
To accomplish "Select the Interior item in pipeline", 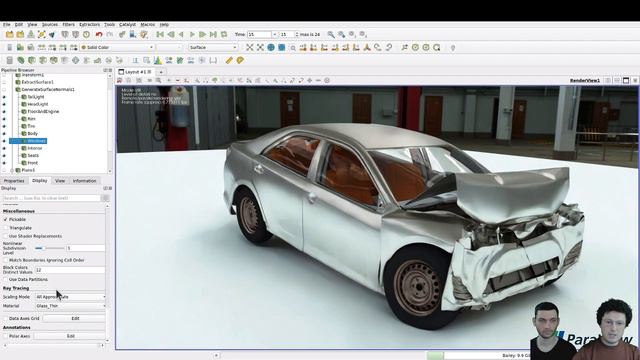I will click(35, 148).
